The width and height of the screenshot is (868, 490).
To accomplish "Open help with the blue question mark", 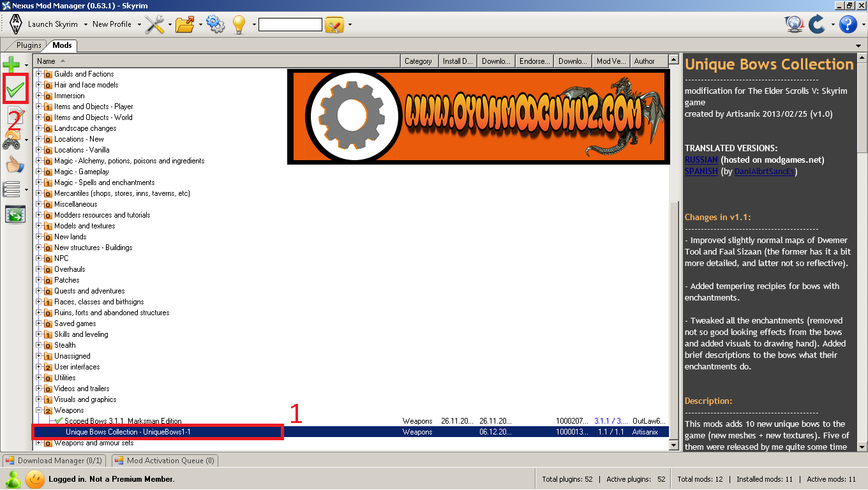I will (847, 25).
